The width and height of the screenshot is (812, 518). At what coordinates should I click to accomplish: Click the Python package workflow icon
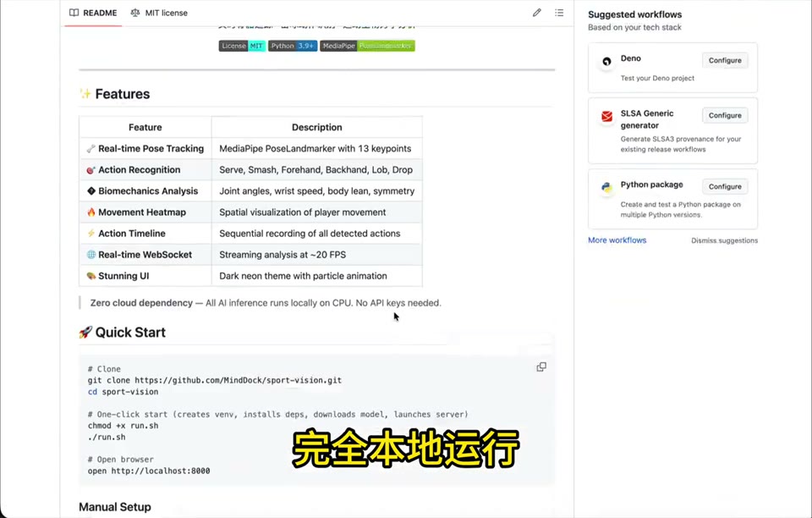(606, 188)
